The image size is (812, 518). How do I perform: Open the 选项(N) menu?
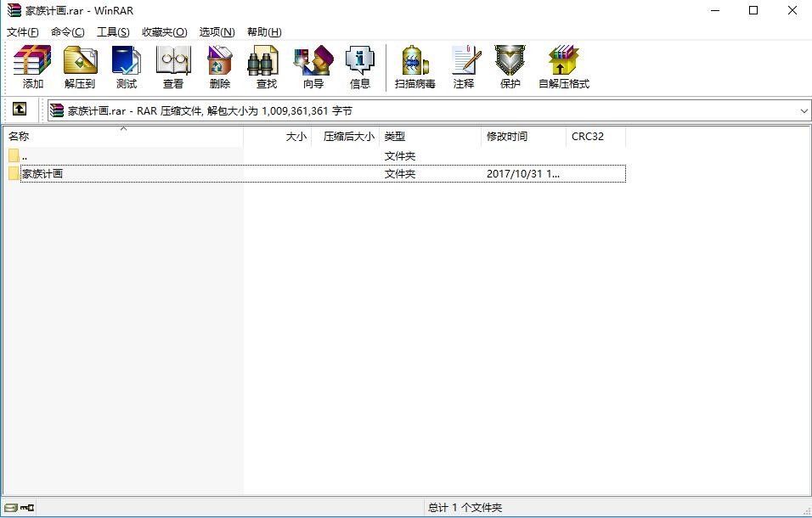(x=217, y=32)
